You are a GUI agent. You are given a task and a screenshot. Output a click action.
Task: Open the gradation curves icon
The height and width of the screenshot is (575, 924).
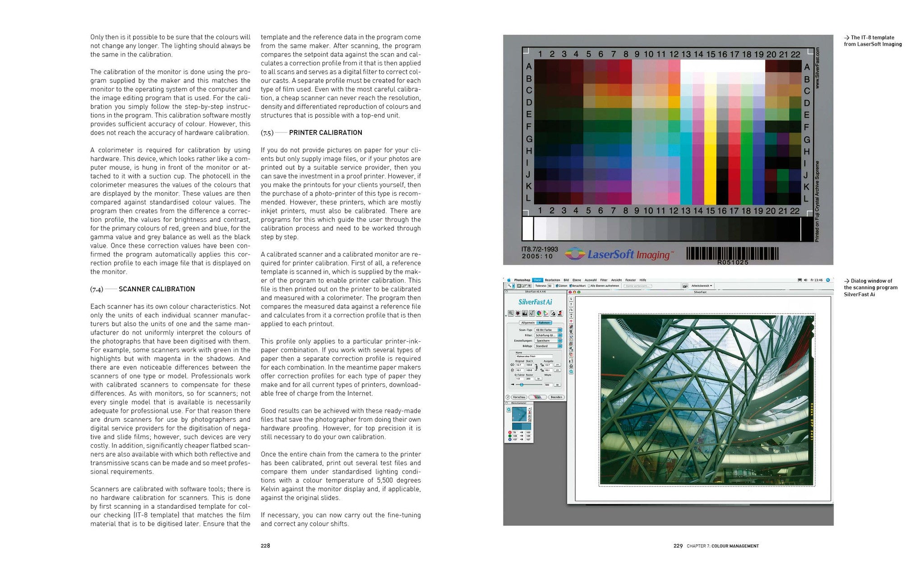pos(532,313)
